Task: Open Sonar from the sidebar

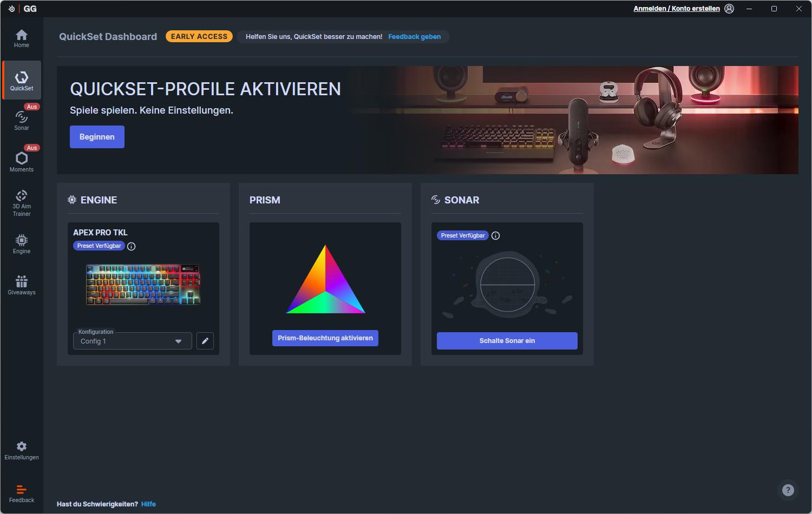Action: pos(22,120)
